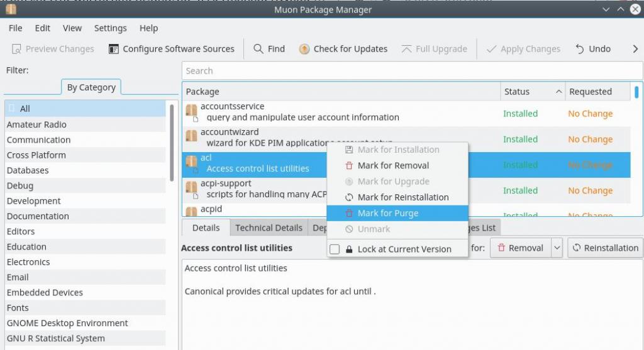The height and width of the screenshot is (350, 644).
Task: Click the accountsservice package icon
Action: click(191, 111)
